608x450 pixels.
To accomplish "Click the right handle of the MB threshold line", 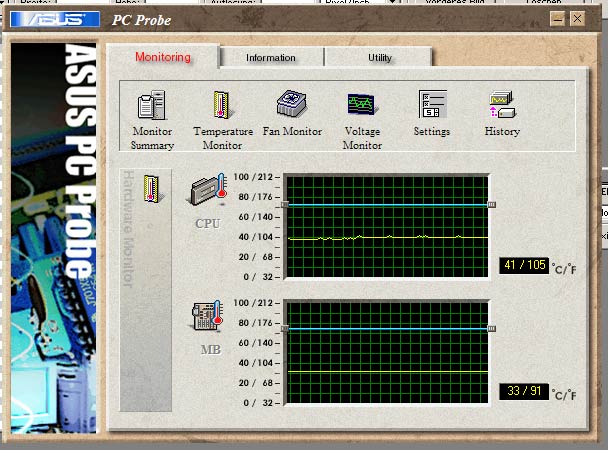I will (x=491, y=329).
